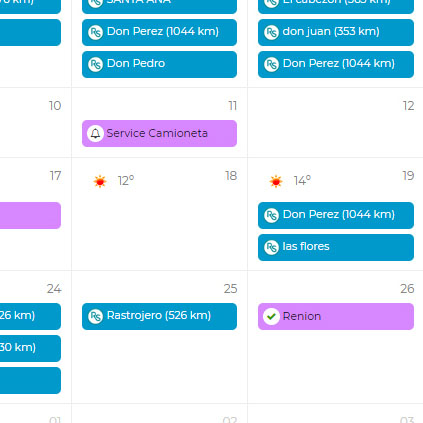Select day 25 date number
Image resolution: width=423 pixels, height=423 pixels.
(x=230, y=289)
